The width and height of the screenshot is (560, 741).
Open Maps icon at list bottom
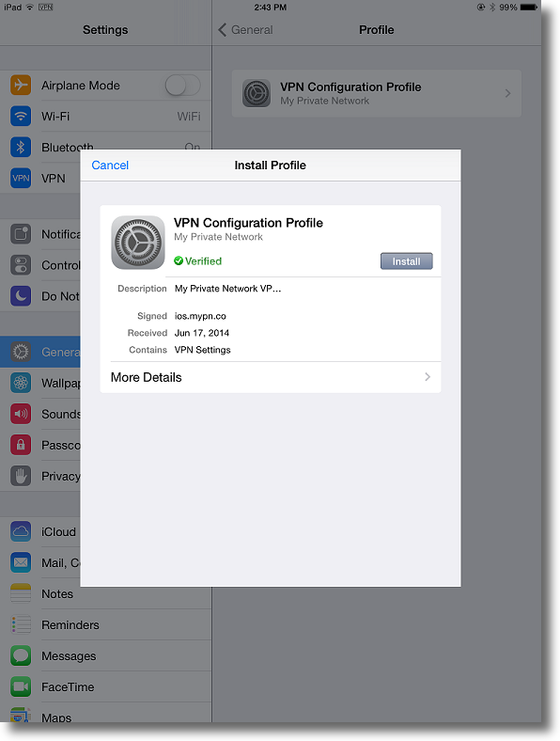click(21, 715)
